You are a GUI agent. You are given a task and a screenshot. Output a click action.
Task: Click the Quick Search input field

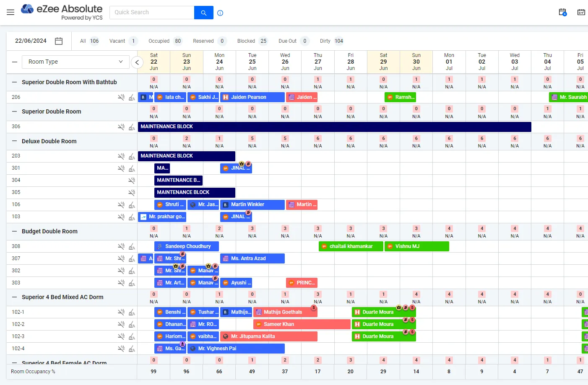(x=152, y=13)
